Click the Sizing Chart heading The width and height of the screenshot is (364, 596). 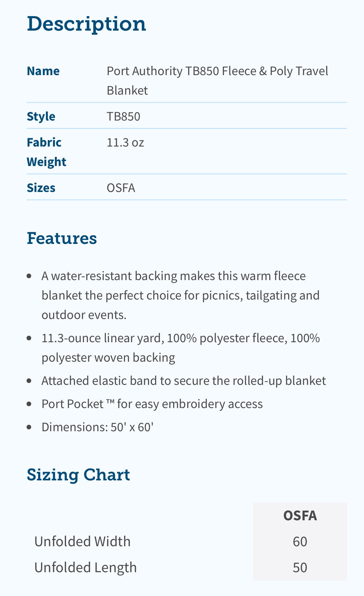[78, 475]
